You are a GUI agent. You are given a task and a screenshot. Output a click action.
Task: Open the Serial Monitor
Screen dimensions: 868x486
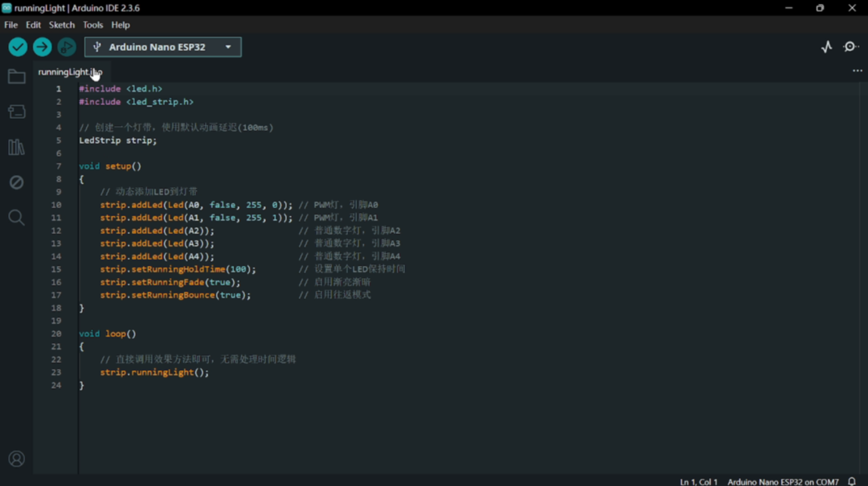click(x=850, y=47)
